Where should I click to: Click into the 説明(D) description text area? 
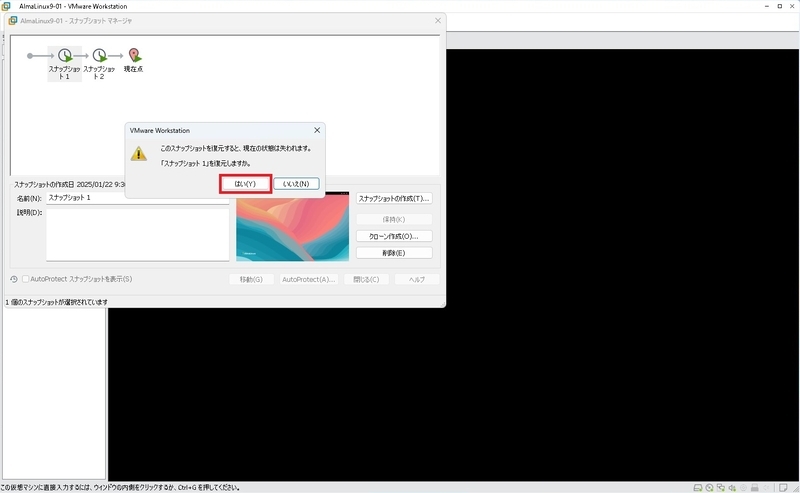click(x=138, y=235)
